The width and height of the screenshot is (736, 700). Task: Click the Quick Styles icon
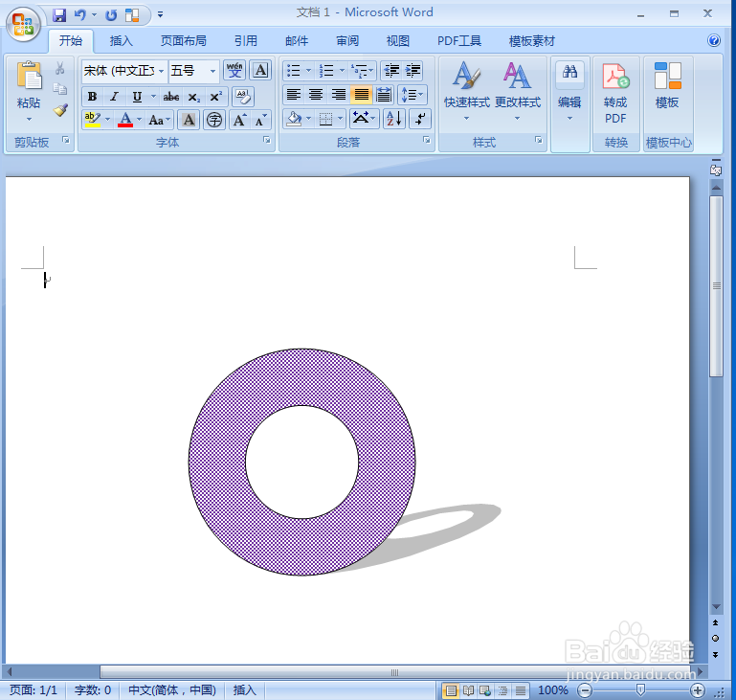point(466,76)
